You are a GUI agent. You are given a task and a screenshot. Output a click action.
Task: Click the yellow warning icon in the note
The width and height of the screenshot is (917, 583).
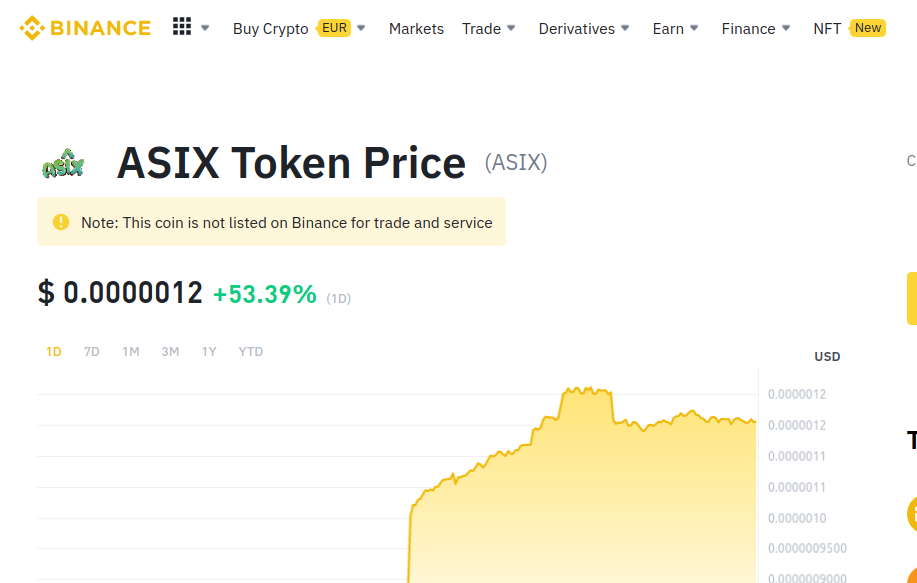coord(61,222)
